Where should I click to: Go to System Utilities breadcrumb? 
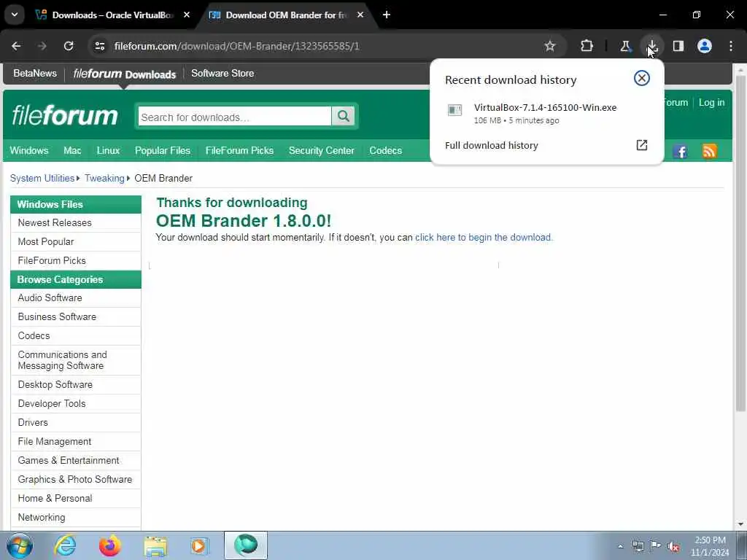coord(42,178)
